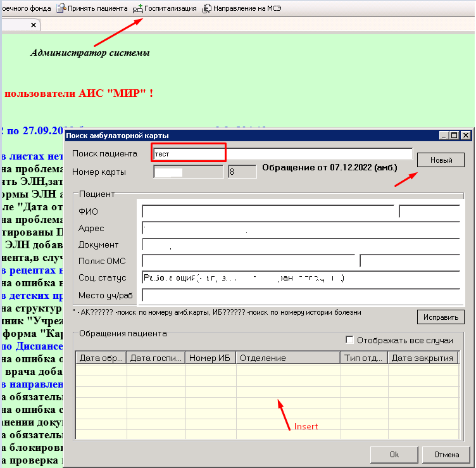Click the Номер карты input field

click(188, 172)
